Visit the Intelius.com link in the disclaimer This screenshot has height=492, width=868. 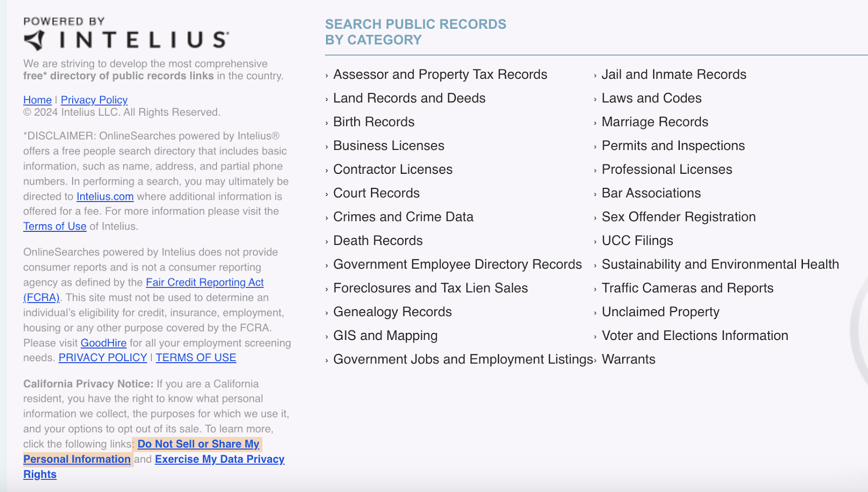[105, 197]
